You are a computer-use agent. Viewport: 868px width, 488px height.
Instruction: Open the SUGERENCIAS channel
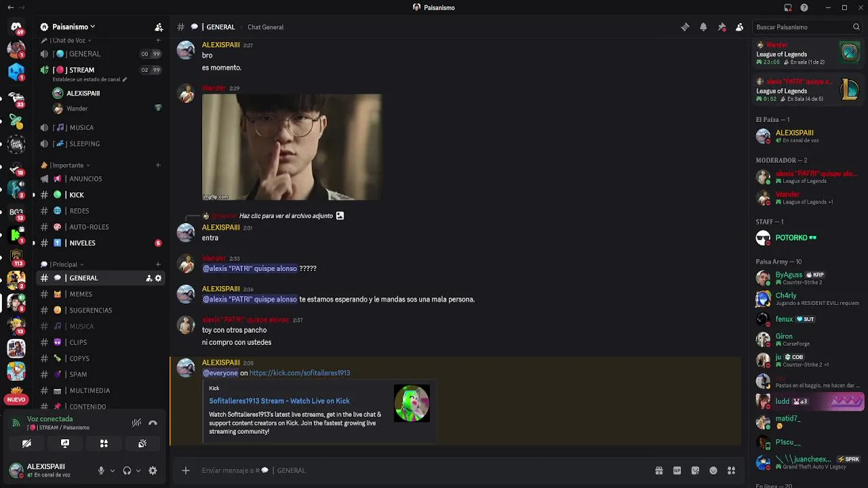(100, 310)
